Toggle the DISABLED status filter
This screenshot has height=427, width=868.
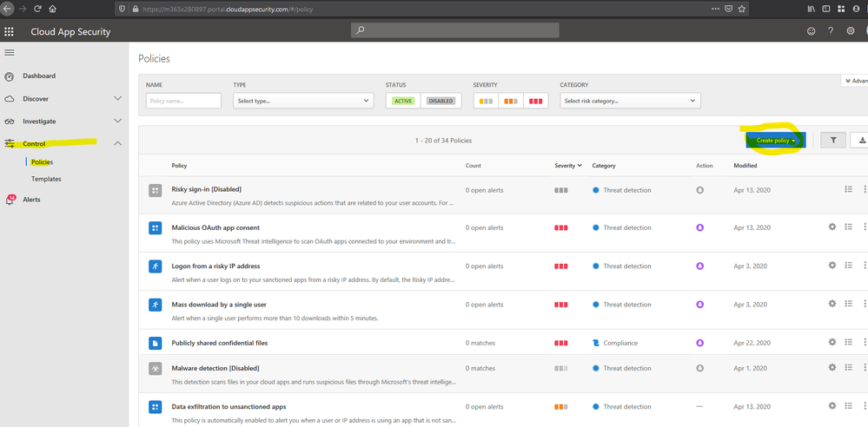441,101
